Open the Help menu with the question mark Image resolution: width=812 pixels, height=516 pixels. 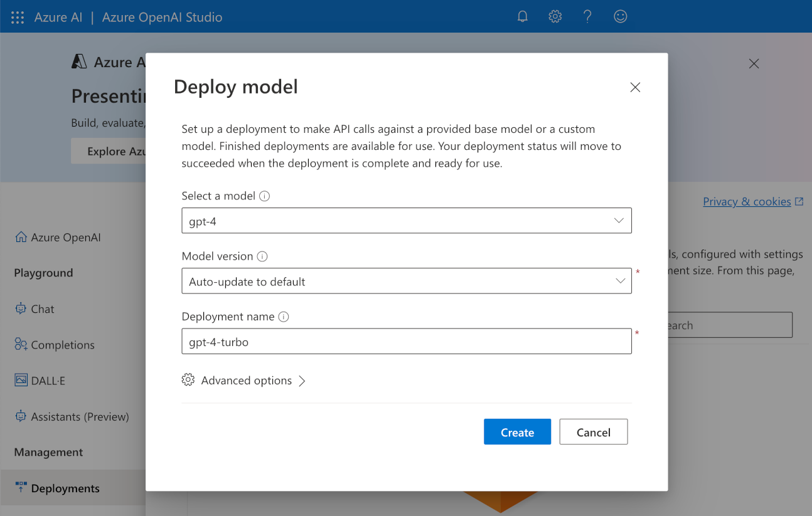pyautogui.click(x=587, y=16)
